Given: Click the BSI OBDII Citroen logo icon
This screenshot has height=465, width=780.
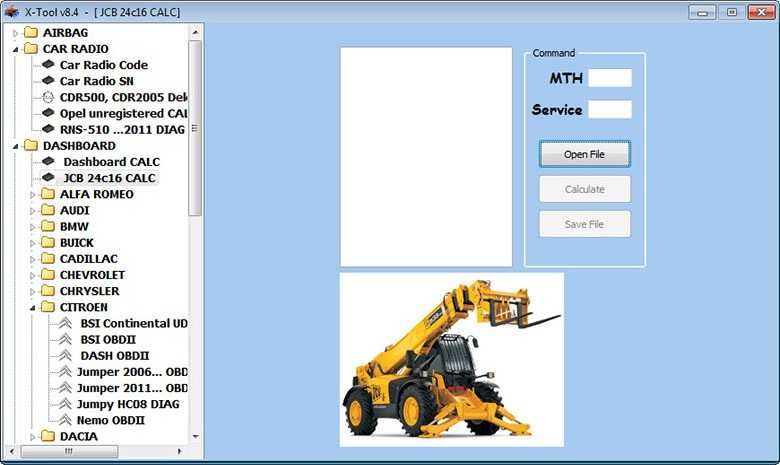Looking at the screenshot, I should [x=65, y=339].
